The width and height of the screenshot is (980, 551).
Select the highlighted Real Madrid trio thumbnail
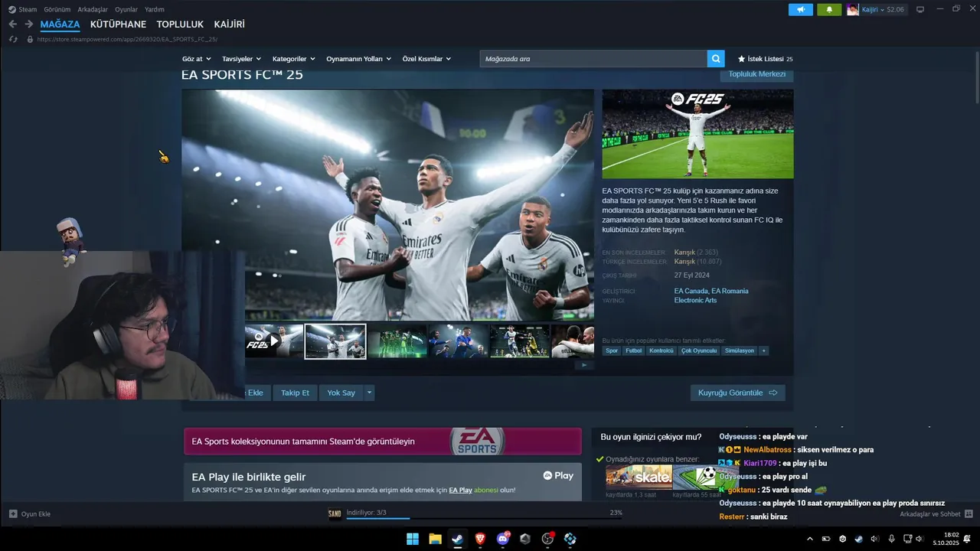(x=335, y=341)
